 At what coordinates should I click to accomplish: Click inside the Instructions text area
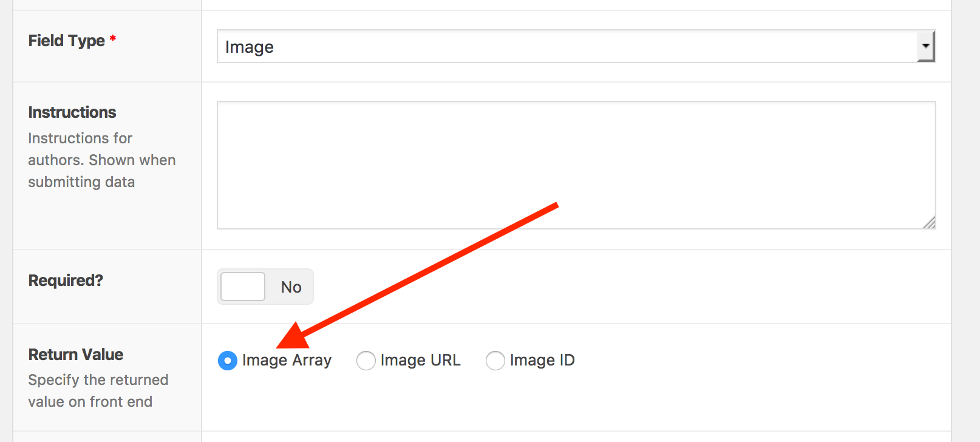(x=576, y=164)
